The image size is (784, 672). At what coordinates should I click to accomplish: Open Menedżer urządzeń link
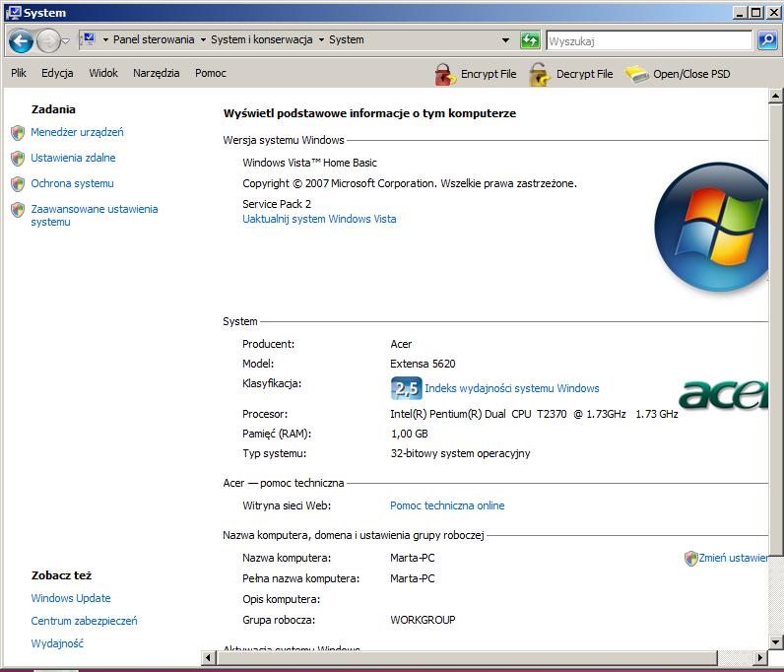pos(77,132)
